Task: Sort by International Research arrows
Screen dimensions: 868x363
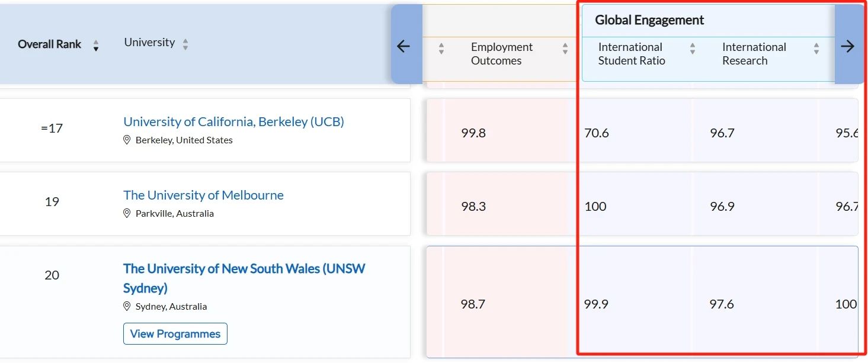Action: (x=816, y=49)
